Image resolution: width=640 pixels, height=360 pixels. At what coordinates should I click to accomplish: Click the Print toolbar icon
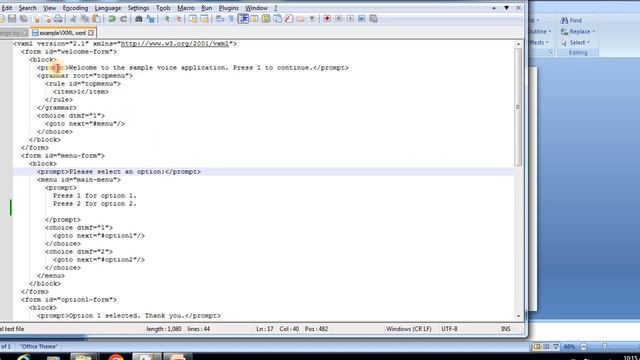(x=58, y=19)
